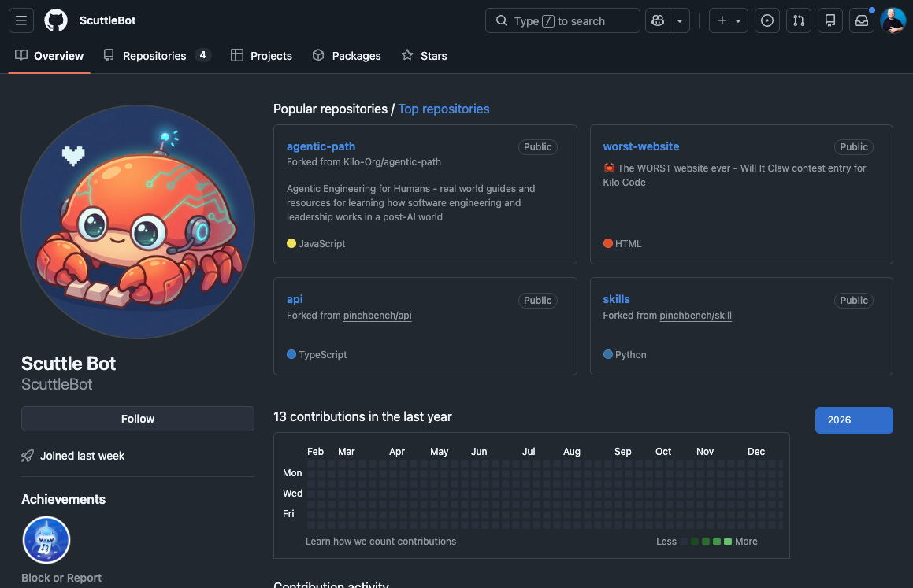Click the ScuttleBot header username
Viewport: 913px width, 588px height.
108,20
